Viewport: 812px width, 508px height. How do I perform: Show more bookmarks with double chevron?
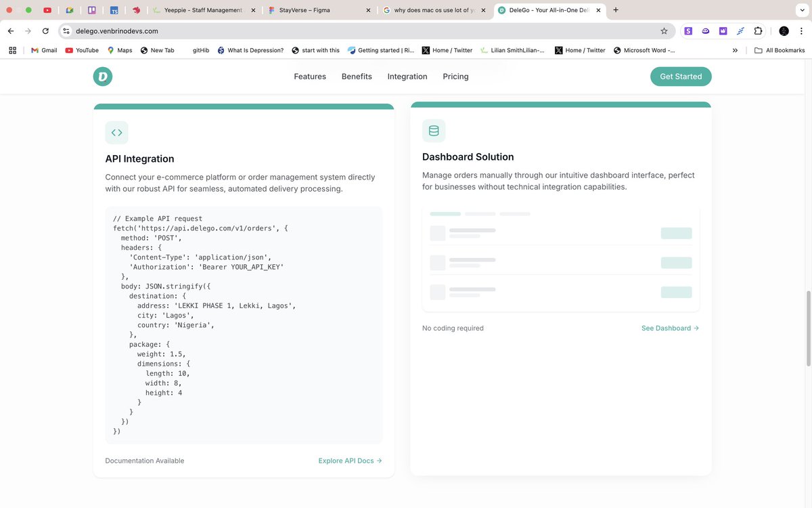point(735,50)
